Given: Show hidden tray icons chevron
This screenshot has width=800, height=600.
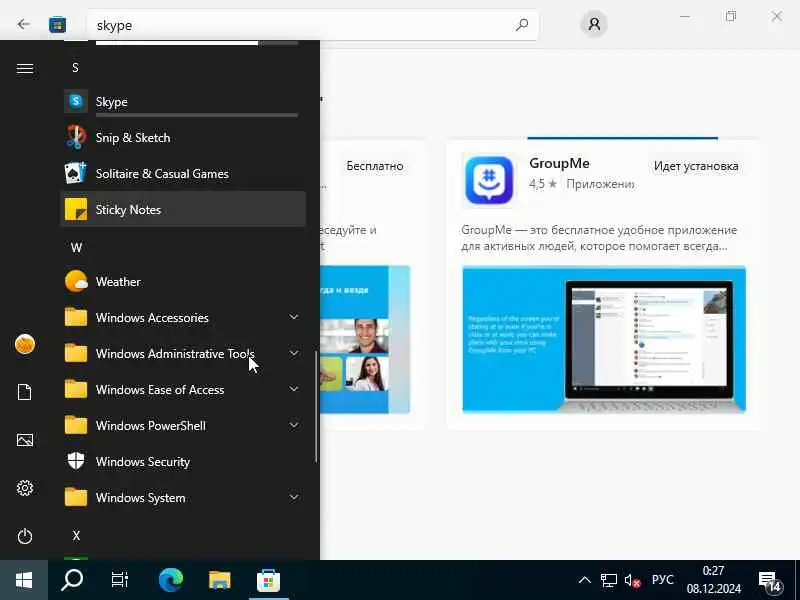Looking at the screenshot, I should coord(585,580).
